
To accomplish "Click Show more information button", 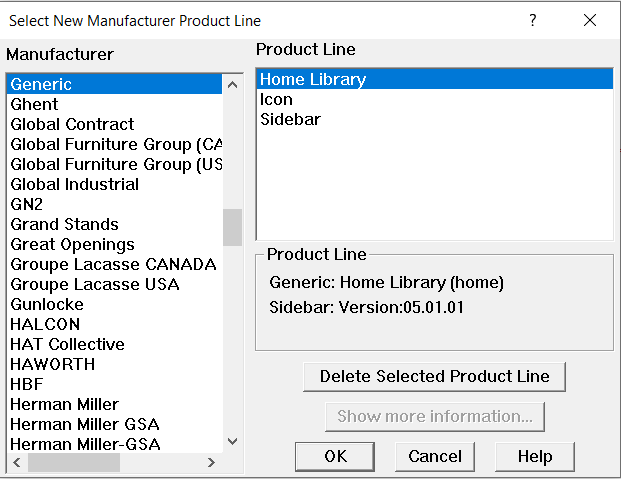I will (x=434, y=416).
